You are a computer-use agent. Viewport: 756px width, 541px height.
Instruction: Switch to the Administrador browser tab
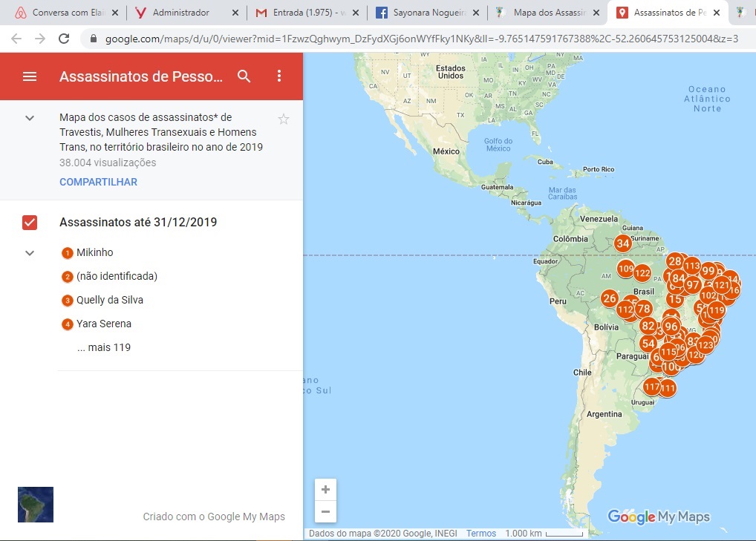[x=180, y=13]
